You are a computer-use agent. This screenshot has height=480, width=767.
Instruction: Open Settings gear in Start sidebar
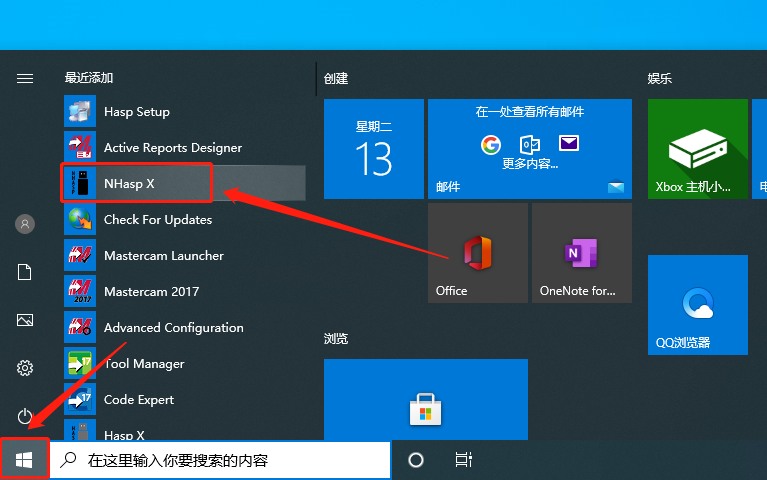coord(25,367)
